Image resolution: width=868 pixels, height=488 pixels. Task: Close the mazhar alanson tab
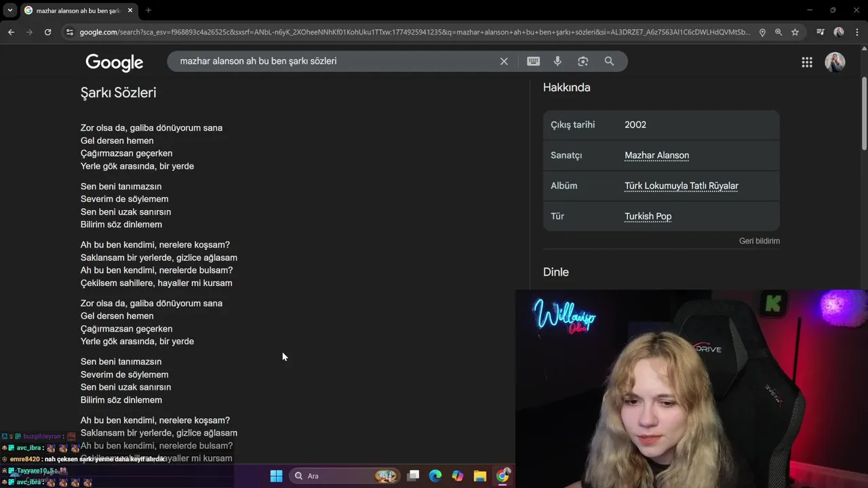click(x=130, y=10)
